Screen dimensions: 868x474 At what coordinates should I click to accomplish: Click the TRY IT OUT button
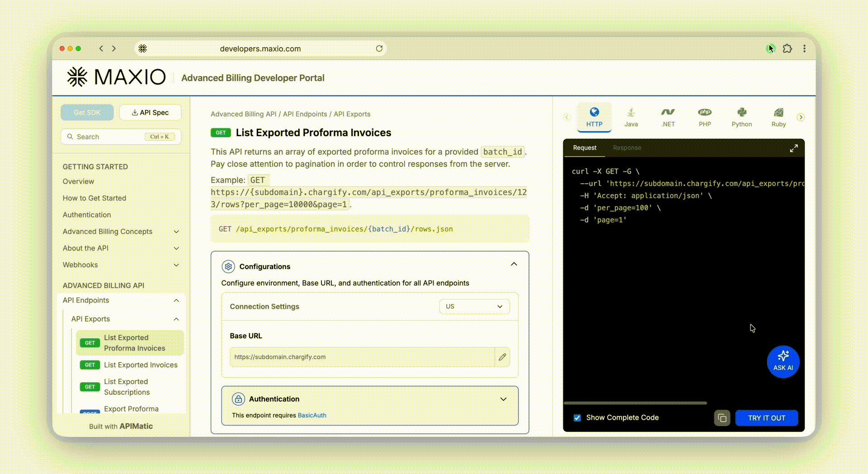766,418
